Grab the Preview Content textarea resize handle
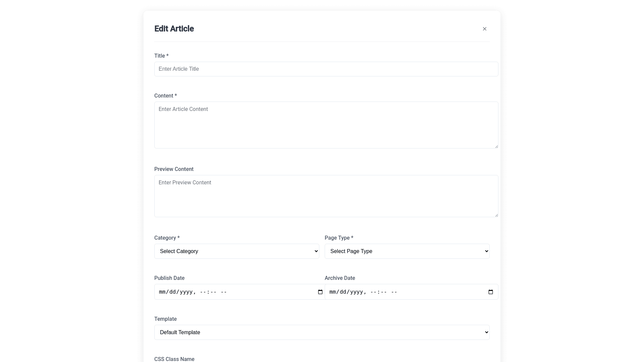 coord(496,215)
